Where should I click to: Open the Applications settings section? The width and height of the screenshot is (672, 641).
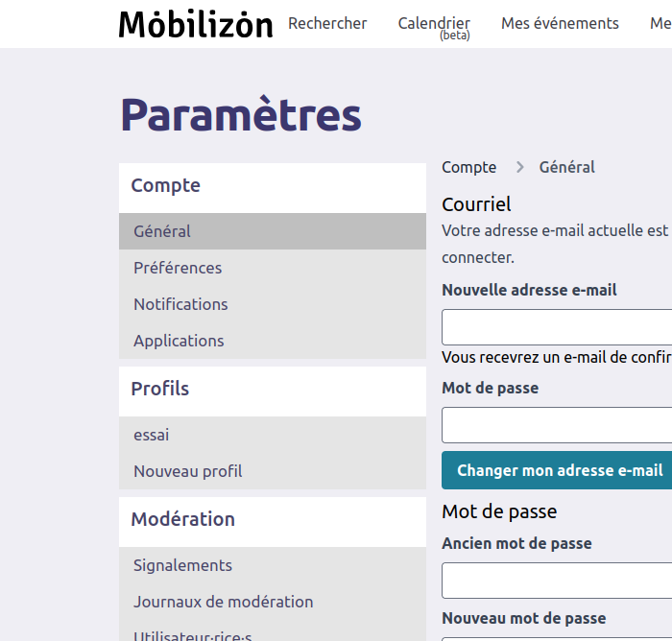(179, 341)
